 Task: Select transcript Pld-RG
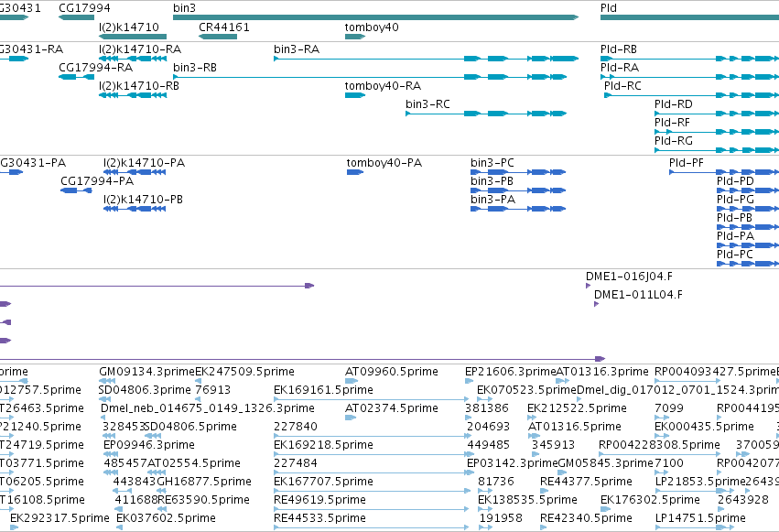pos(717,150)
